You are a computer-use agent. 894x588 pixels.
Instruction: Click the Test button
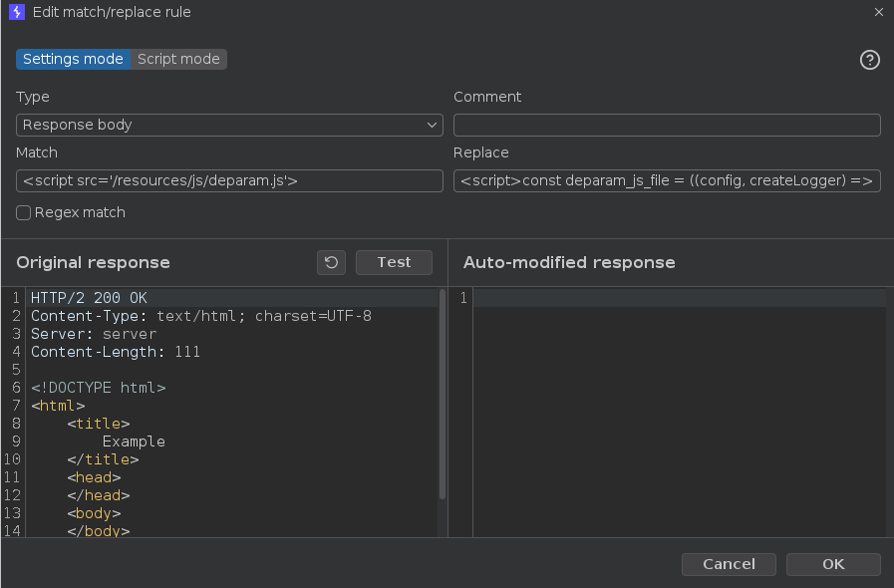394,262
